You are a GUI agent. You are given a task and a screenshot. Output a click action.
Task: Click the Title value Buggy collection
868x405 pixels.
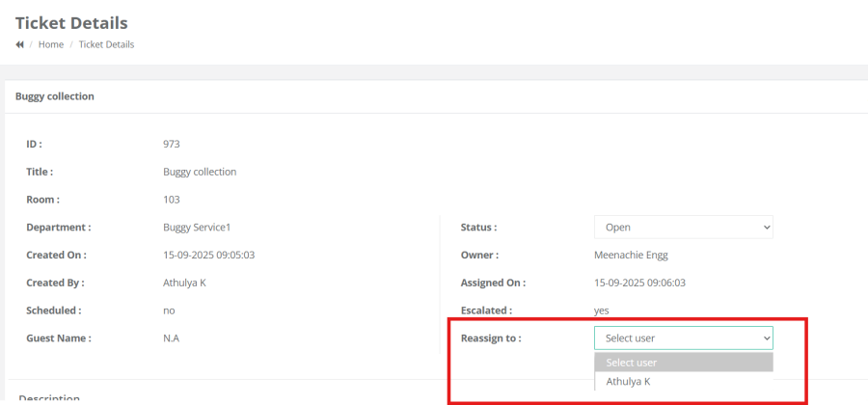click(x=200, y=172)
